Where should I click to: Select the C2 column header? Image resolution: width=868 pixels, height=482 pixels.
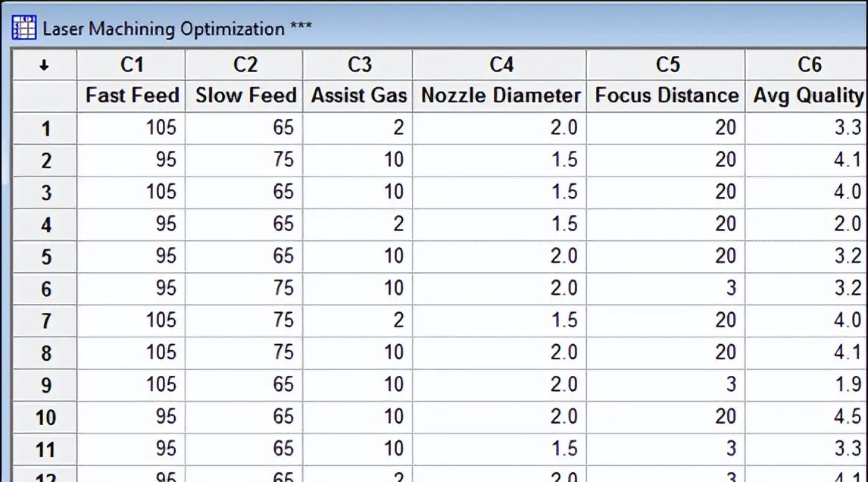[244, 65]
